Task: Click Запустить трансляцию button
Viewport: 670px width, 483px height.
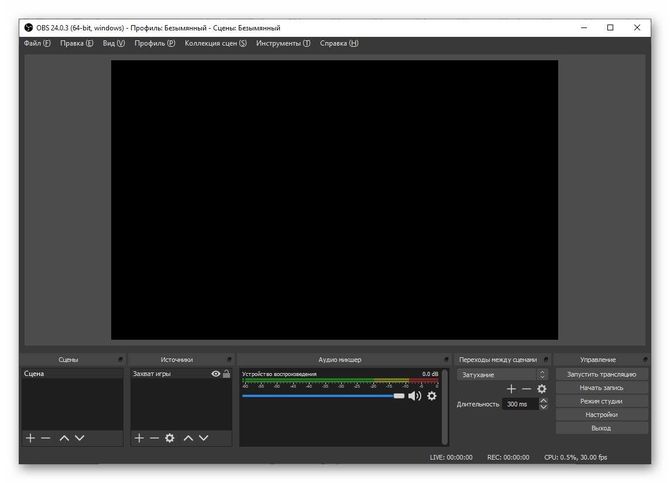Action: (601, 374)
